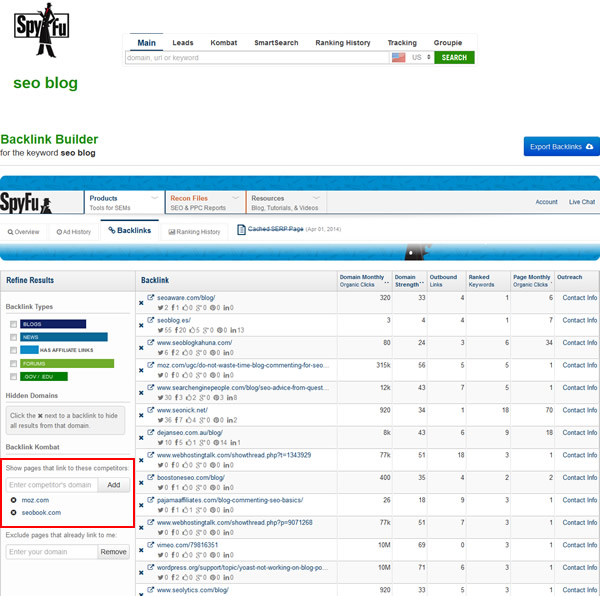
Task: Open Contact Info for www.seonick.net/
Action: [x=579, y=410]
